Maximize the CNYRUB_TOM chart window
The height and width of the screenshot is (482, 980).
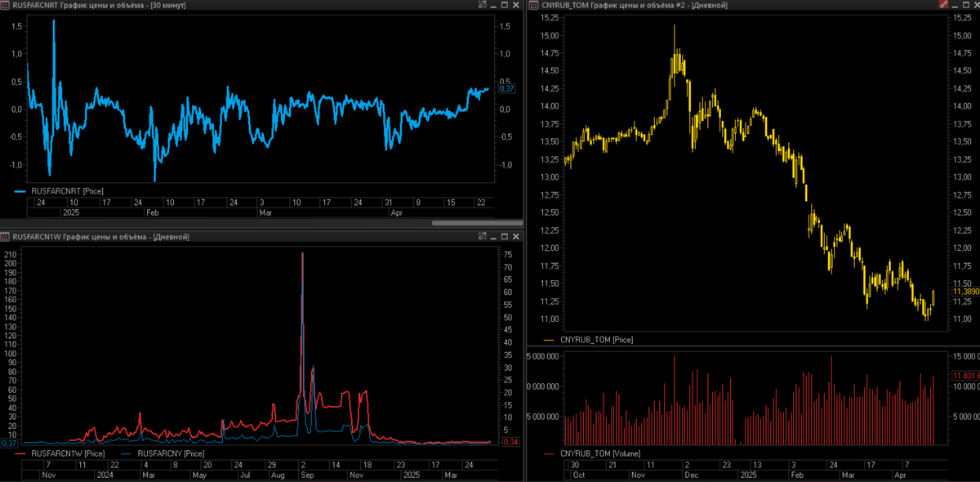point(968,5)
